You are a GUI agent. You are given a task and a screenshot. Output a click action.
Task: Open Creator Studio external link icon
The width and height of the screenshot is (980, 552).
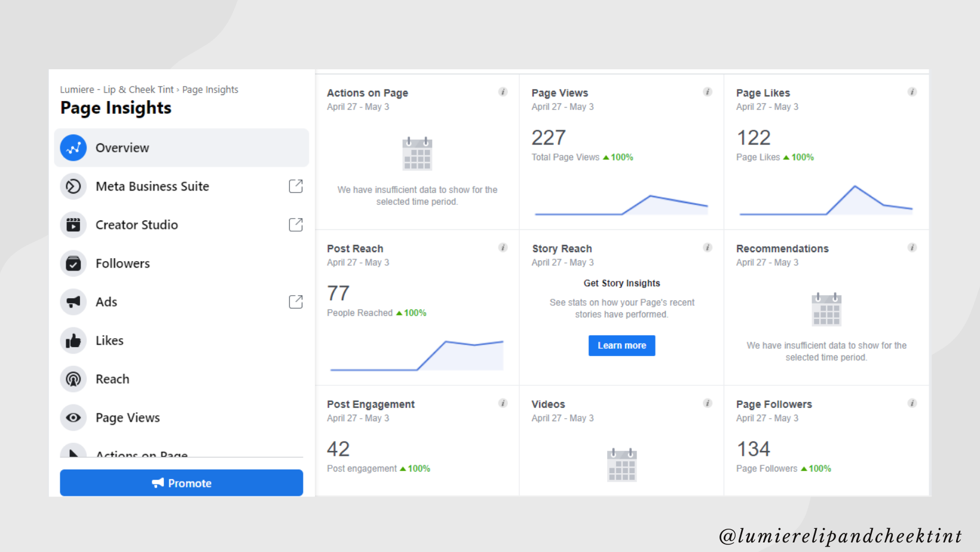[x=296, y=225]
